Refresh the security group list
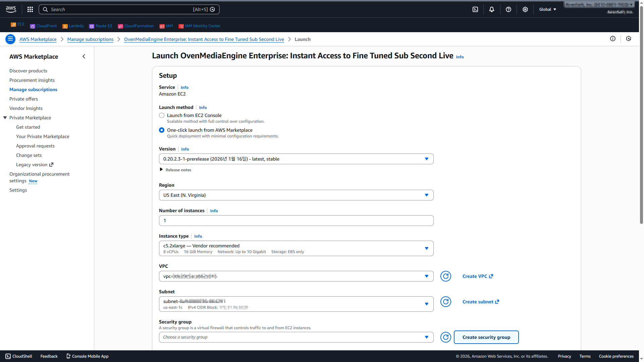This screenshot has height=362, width=644. (x=445, y=337)
